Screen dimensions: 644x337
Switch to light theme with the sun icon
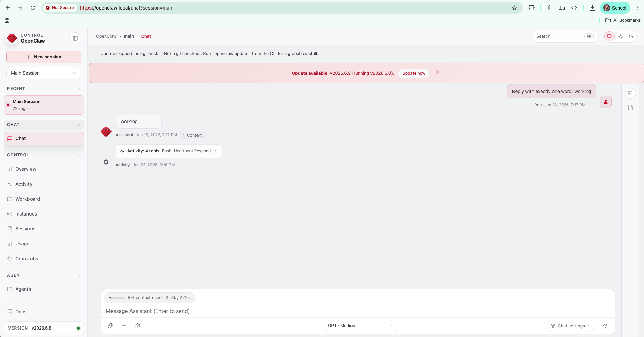[x=620, y=36]
